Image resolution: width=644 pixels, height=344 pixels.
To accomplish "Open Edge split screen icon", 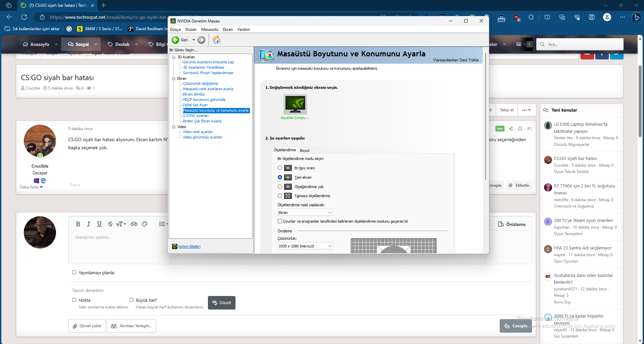I will (547, 17).
